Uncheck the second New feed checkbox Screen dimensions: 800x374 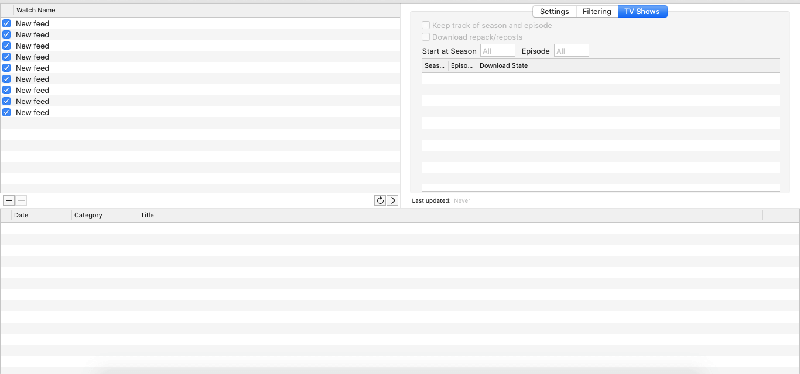(x=7, y=35)
